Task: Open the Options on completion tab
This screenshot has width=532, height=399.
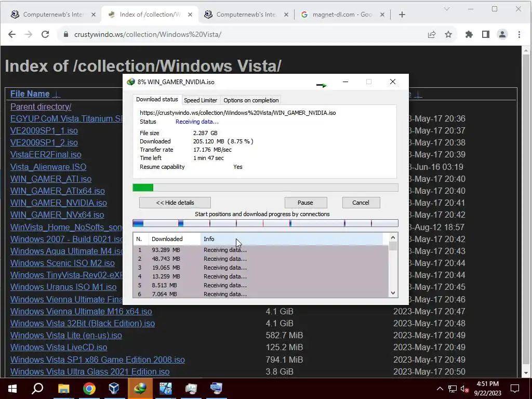Action: [x=251, y=100]
